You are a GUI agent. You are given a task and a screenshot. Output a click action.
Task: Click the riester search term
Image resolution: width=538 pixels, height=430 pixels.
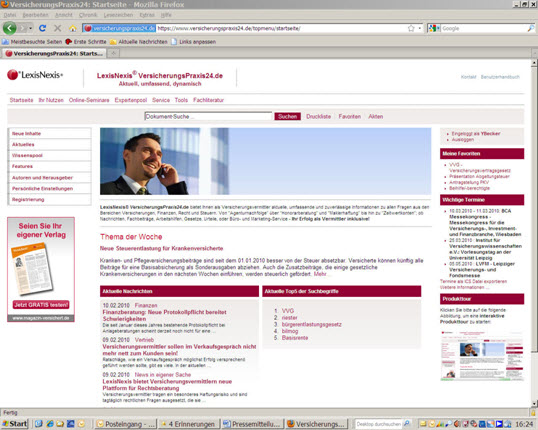(x=289, y=318)
